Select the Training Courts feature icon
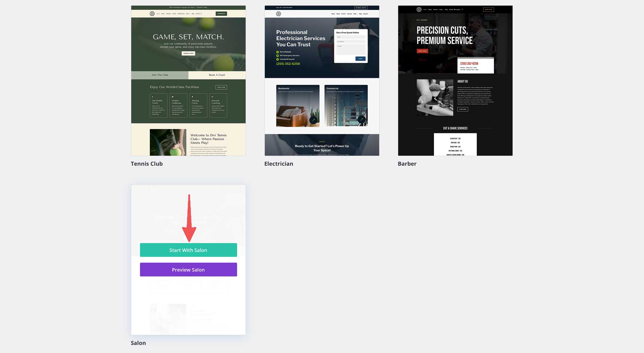Screen dimensions: 644x353 [x=192, y=97]
